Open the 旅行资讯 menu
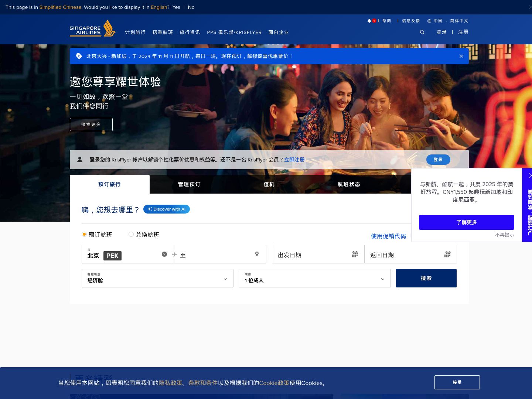 [x=190, y=33]
